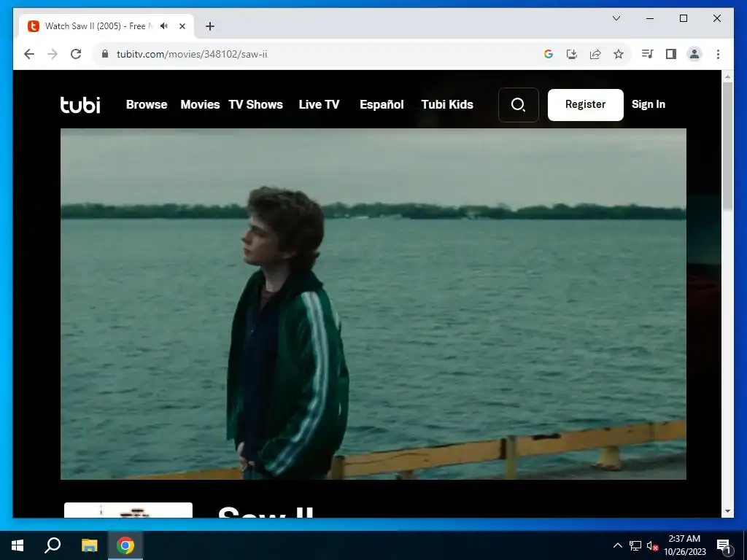Open the Chrome profile avatar
This screenshot has height=560, width=747.
click(694, 54)
